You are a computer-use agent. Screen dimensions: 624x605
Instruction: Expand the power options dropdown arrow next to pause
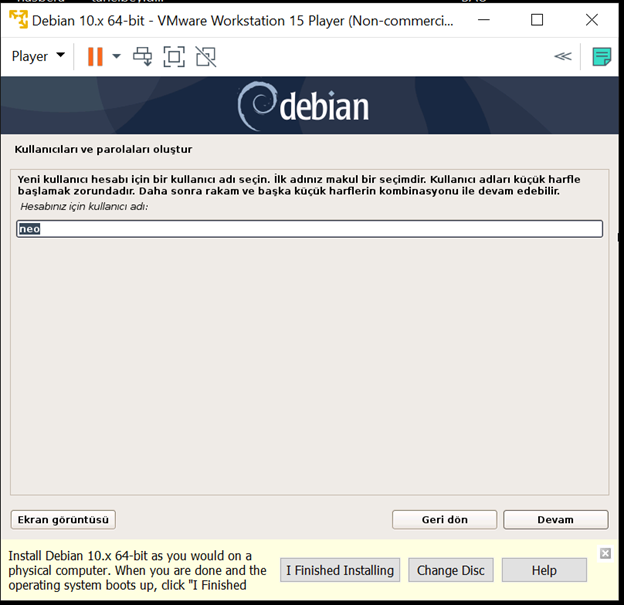pyautogui.click(x=117, y=57)
